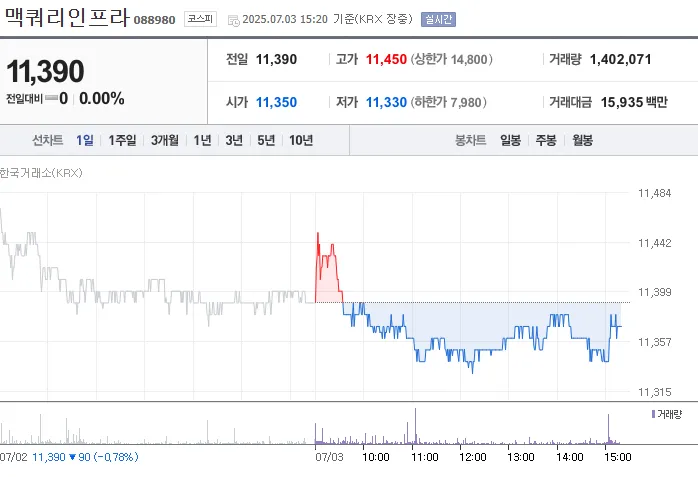Screen dimensions: 698x477
Task: Click the 10:00 time axis label
Action: tap(376, 457)
